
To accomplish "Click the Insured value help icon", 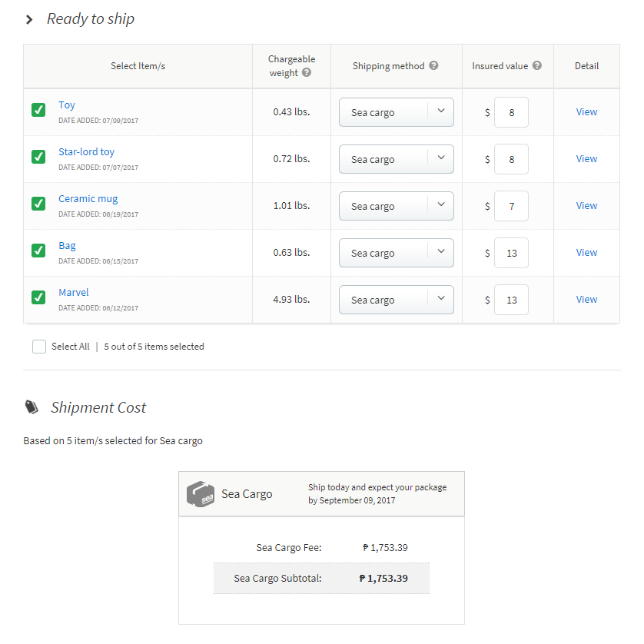I will click(x=537, y=66).
